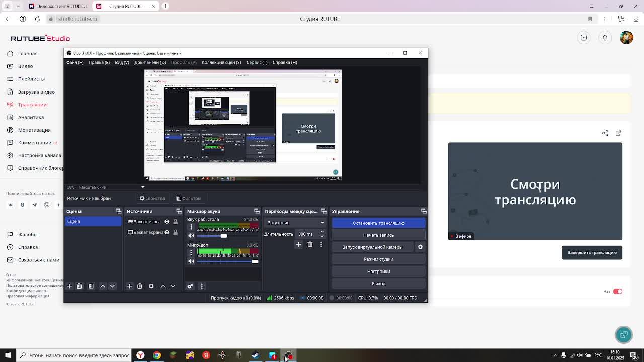The height and width of the screenshot is (362, 644).
Task: Open broadcast in new window icon
Action: click(618, 133)
